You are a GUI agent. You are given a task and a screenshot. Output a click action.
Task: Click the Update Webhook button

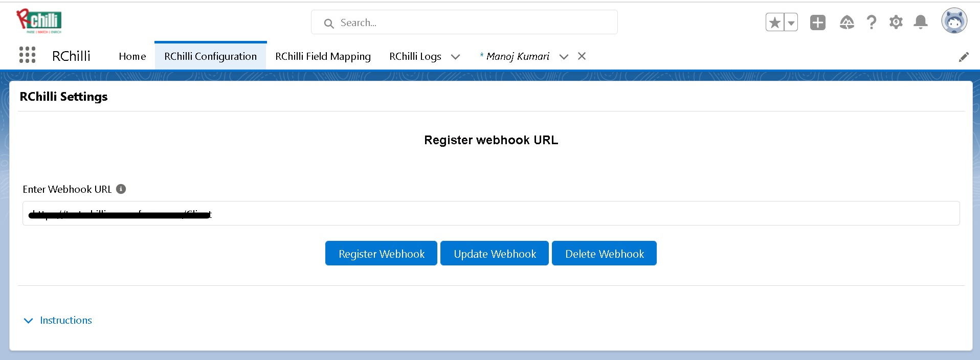click(x=495, y=254)
